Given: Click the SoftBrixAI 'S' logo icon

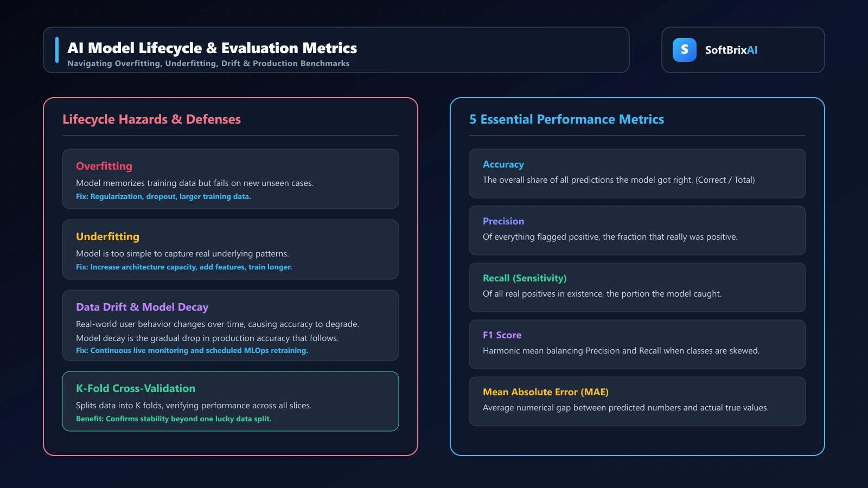Looking at the screenshot, I should tap(684, 50).
